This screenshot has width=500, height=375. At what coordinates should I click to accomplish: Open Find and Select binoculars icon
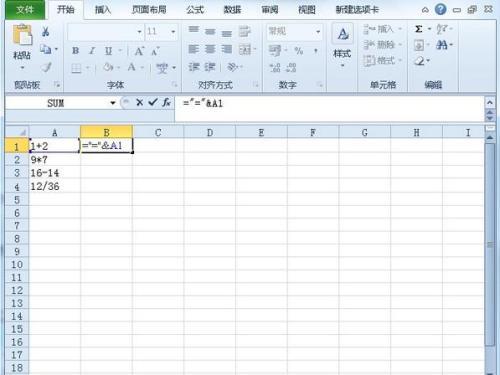point(441,45)
